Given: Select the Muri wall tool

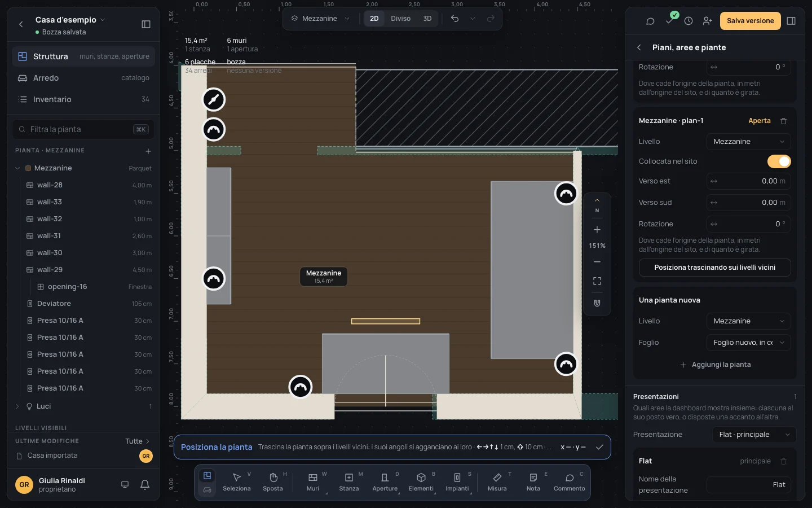Looking at the screenshot, I should 313,481.
